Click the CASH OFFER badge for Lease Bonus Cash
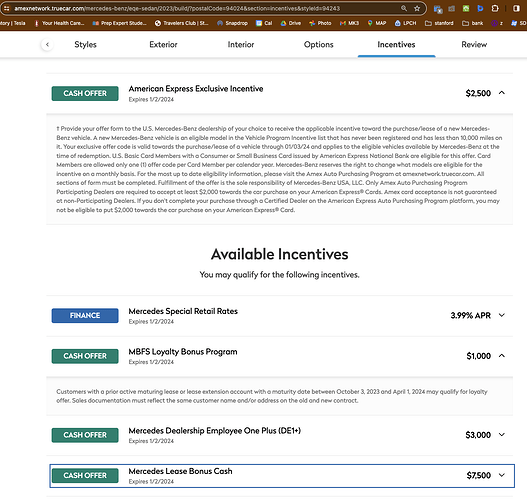This screenshot has height=500, width=527. pyautogui.click(x=85, y=475)
